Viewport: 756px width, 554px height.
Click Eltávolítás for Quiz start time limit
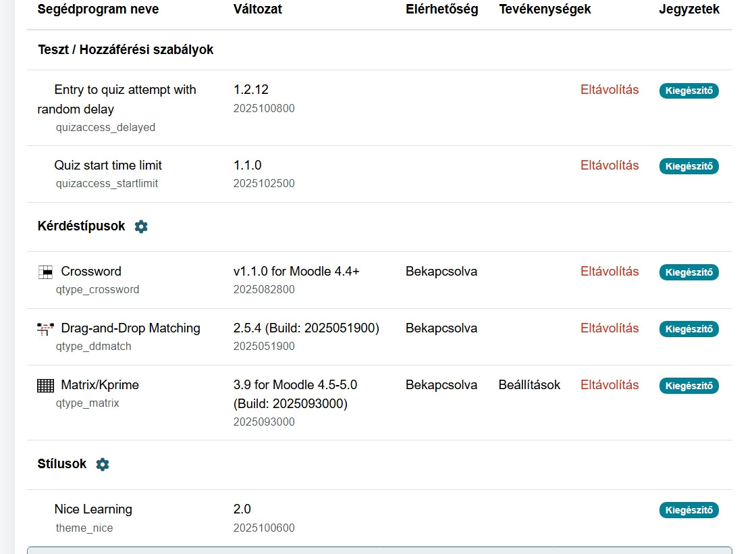coord(609,166)
